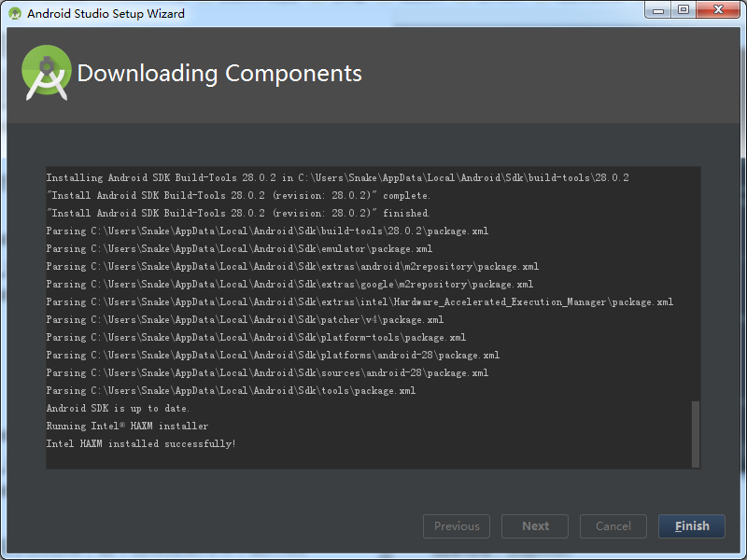Click the extras\google\m2repository parsing line

coord(289,285)
